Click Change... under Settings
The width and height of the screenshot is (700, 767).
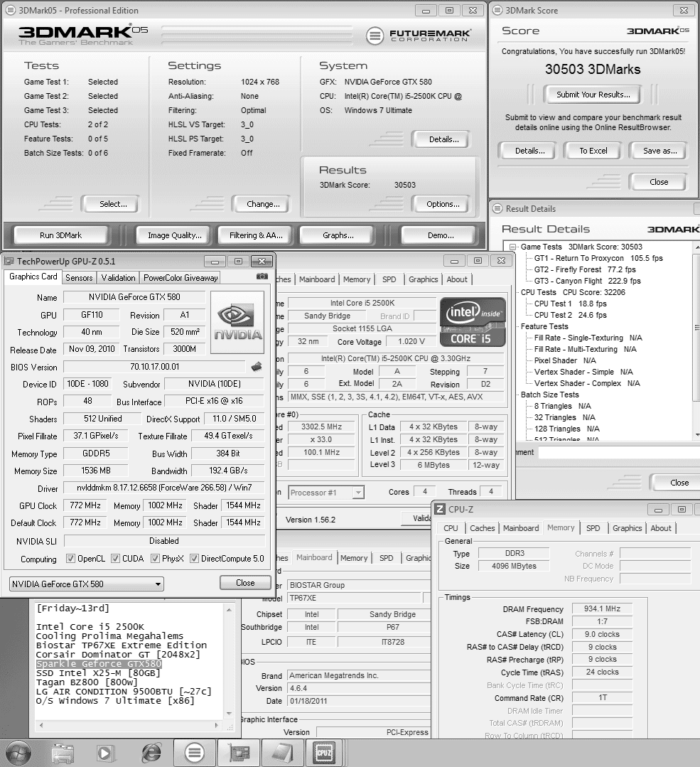coord(263,204)
